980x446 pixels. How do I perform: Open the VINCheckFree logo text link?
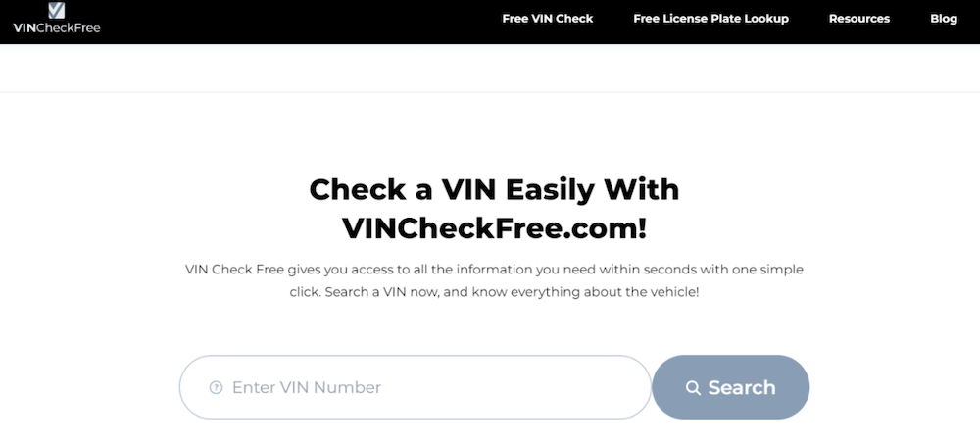(x=57, y=27)
